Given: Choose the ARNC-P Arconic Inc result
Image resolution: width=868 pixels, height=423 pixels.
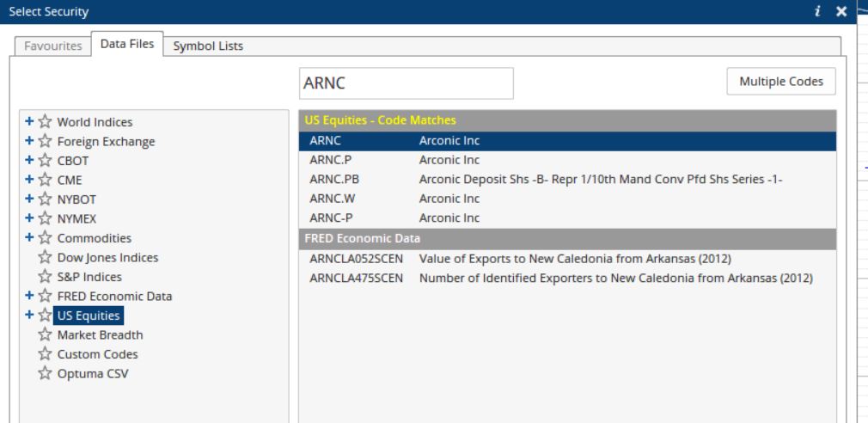Looking at the screenshot, I should (567, 218).
